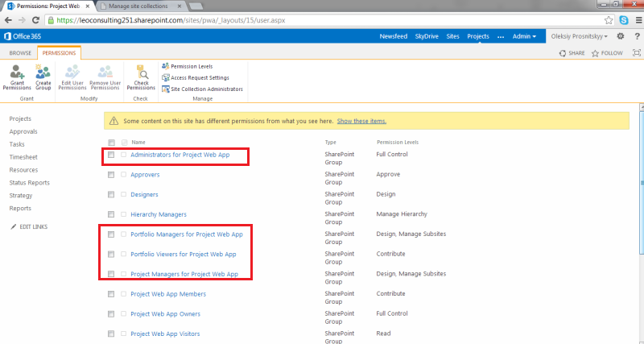Bookmark this page with star icon
Viewport: 644px width, 344px height.
coord(609,20)
